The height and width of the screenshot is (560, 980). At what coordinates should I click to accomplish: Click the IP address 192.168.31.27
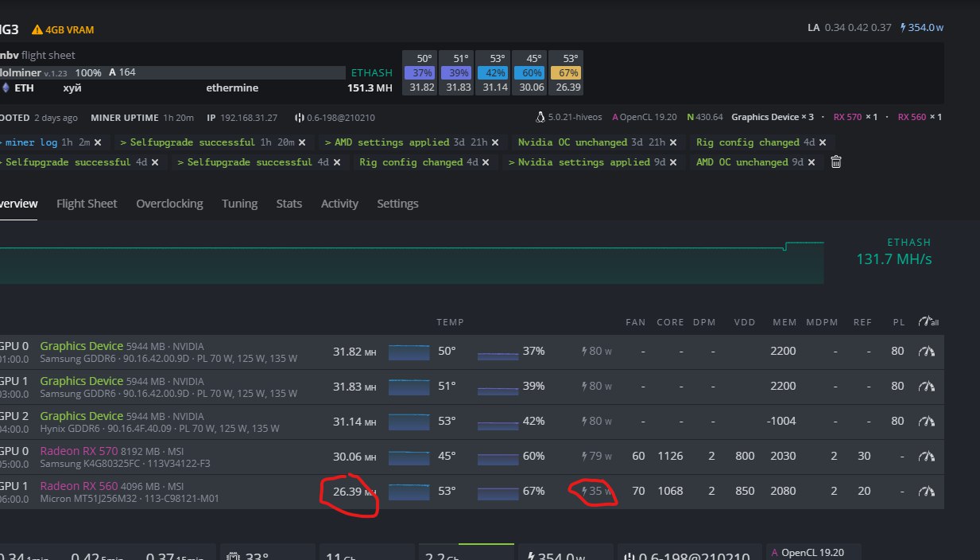[249, 118]
